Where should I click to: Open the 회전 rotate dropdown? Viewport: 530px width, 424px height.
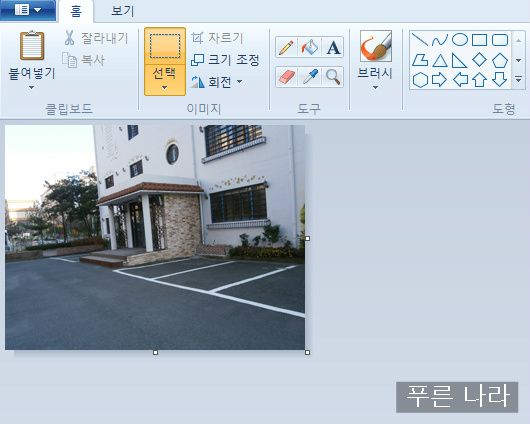(x=216, y=82)
